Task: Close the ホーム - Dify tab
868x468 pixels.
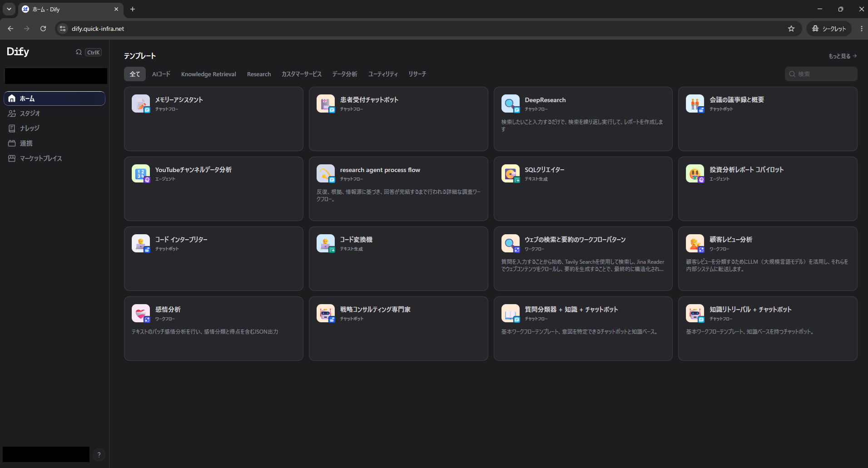Action: [x=116, y=9]
